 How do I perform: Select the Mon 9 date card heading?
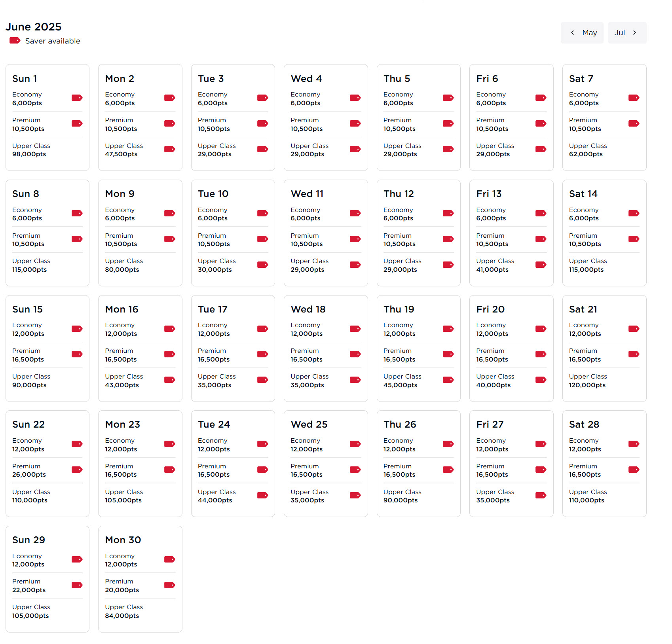point(120,194)
